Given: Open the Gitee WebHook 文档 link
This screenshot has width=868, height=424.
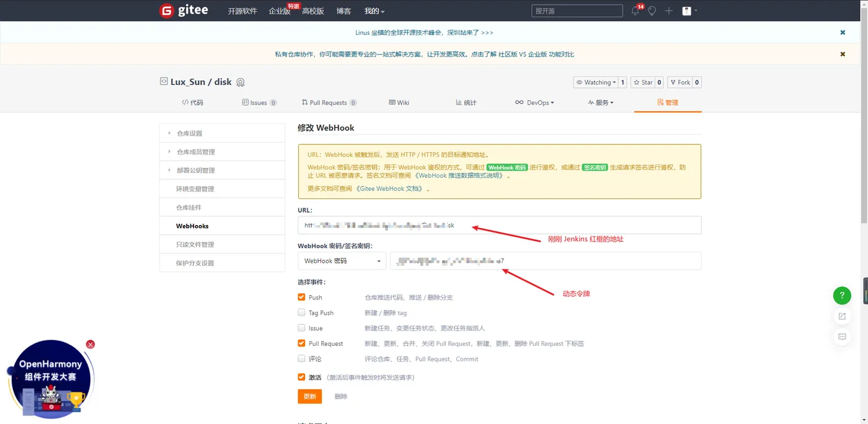Looking at the screenshot, I should [389, 188].
